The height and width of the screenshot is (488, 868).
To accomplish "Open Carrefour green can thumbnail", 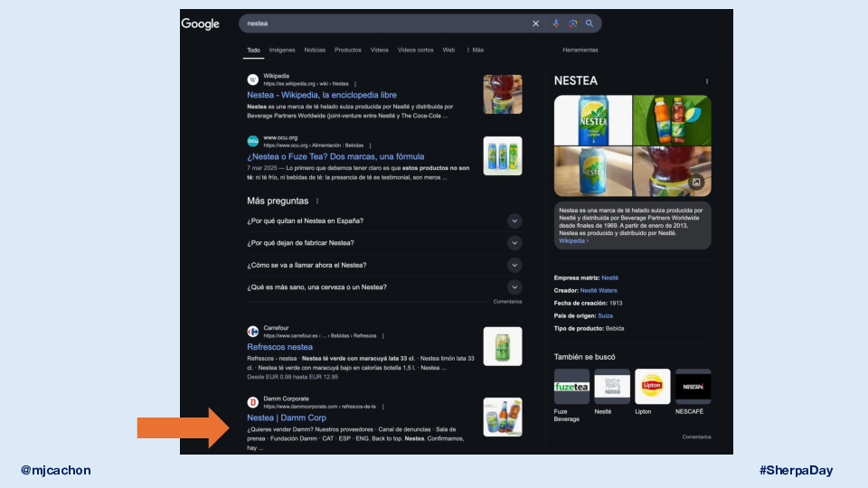I will coord(503,346).
